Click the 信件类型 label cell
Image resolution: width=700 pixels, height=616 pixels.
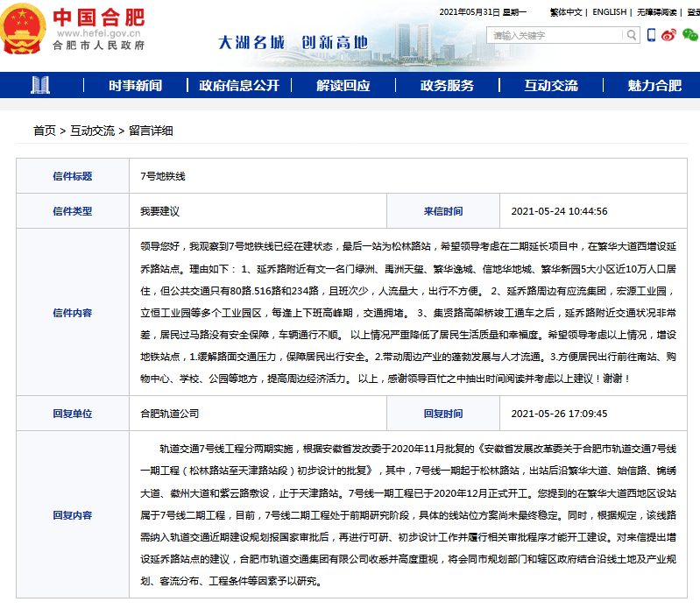pyautogui.click(x=73, y=210)
